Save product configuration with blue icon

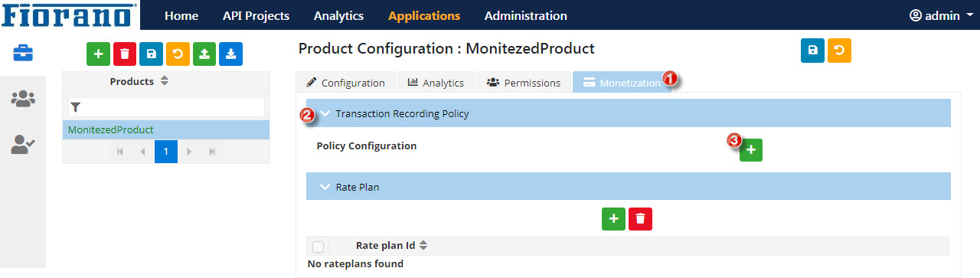(x=812, y=51)
